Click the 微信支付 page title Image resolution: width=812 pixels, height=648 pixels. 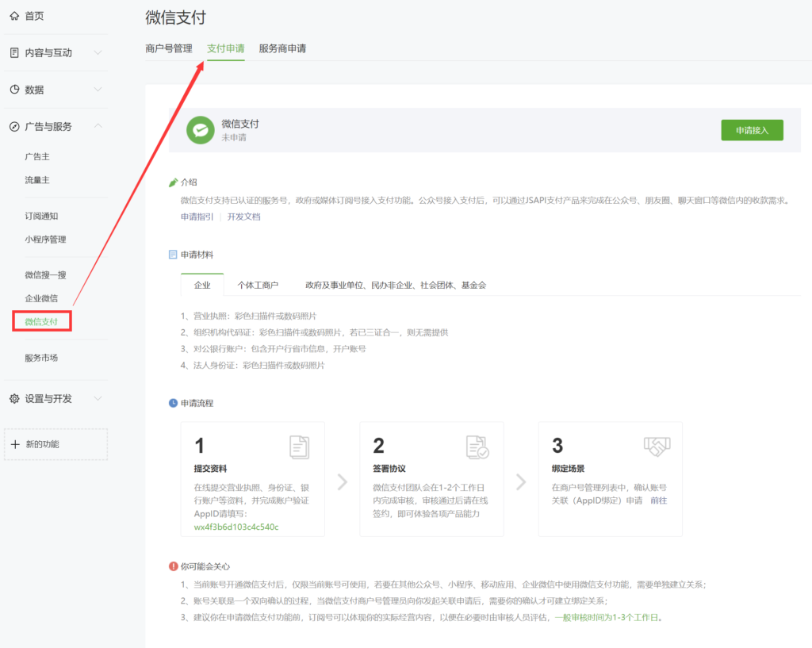pyautogui.click(x=175, y=17)
